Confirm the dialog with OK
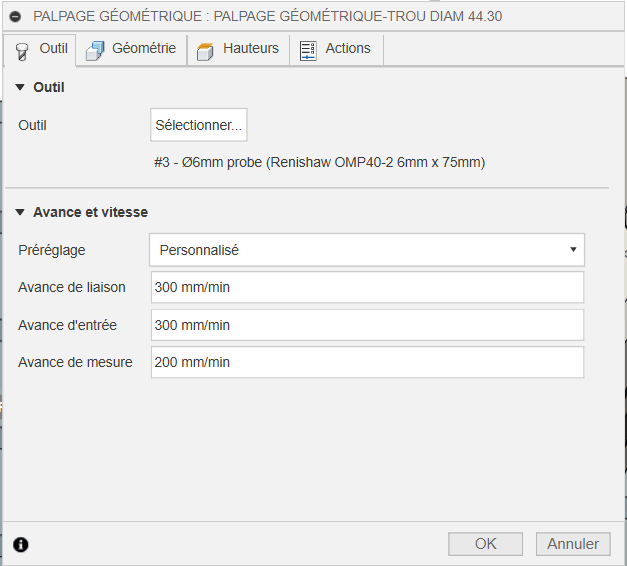This screenshot has height=566, width=627. click(485, 544)
